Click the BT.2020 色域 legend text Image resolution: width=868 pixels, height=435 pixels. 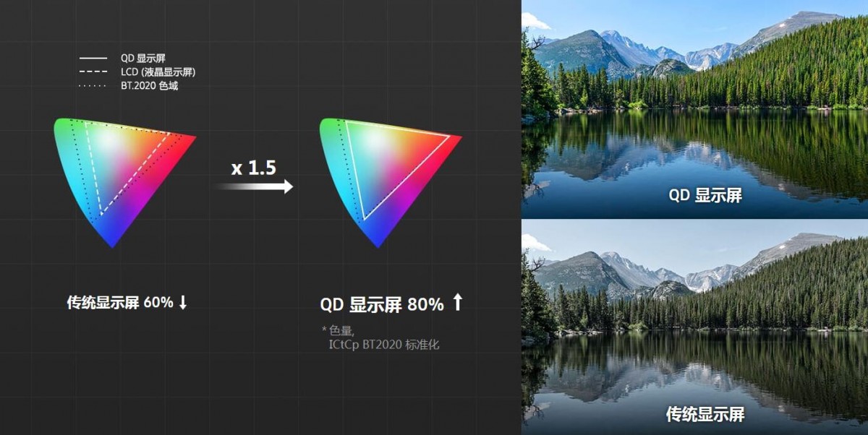click(x=150, y=87)
